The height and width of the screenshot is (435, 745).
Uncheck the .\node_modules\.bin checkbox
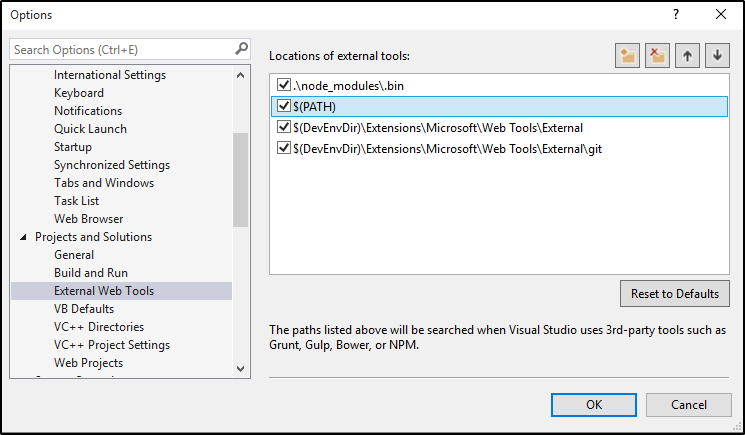click(x=284, y=85)
